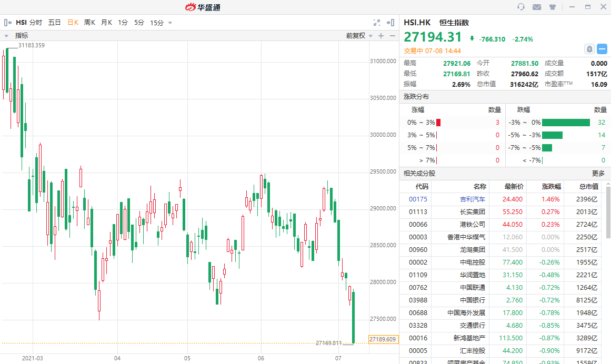This screenshot has width=611, height=364.
Task: Switch to 15分 fifteen-minute chart
Action: click(x=157, y=23)
